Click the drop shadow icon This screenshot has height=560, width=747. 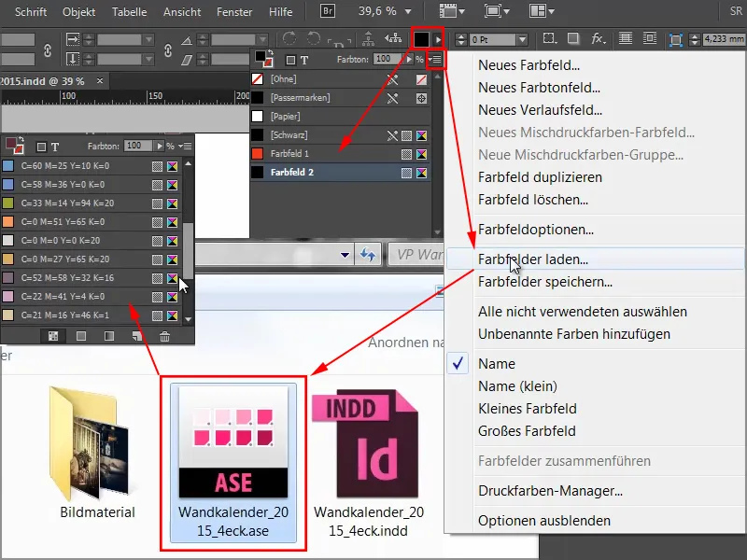click(x=573, y=38)
